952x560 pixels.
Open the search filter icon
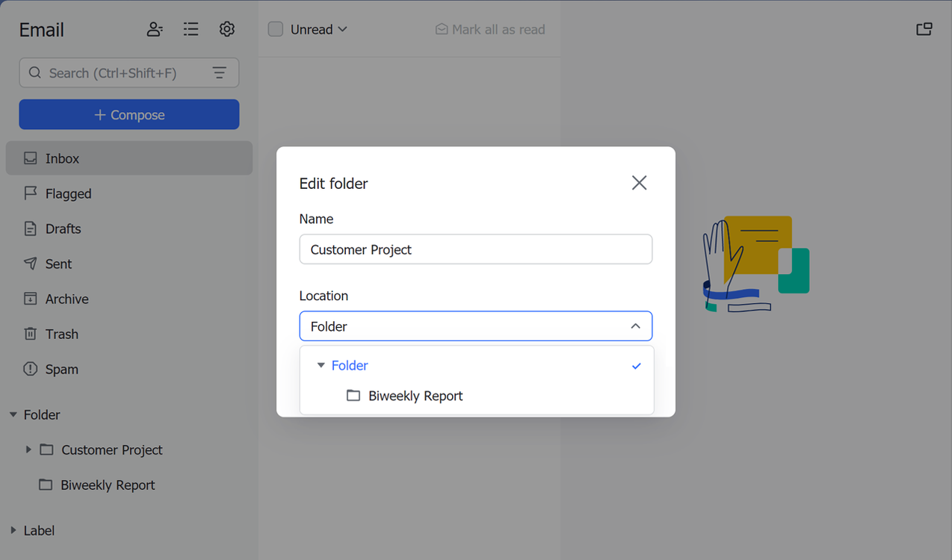(x=219, y=72)
